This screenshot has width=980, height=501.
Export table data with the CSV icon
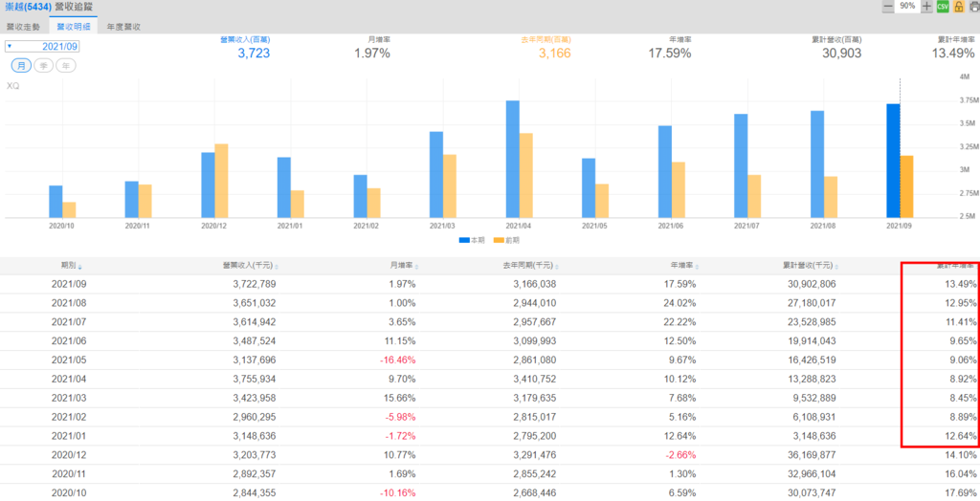pos(943,7)
